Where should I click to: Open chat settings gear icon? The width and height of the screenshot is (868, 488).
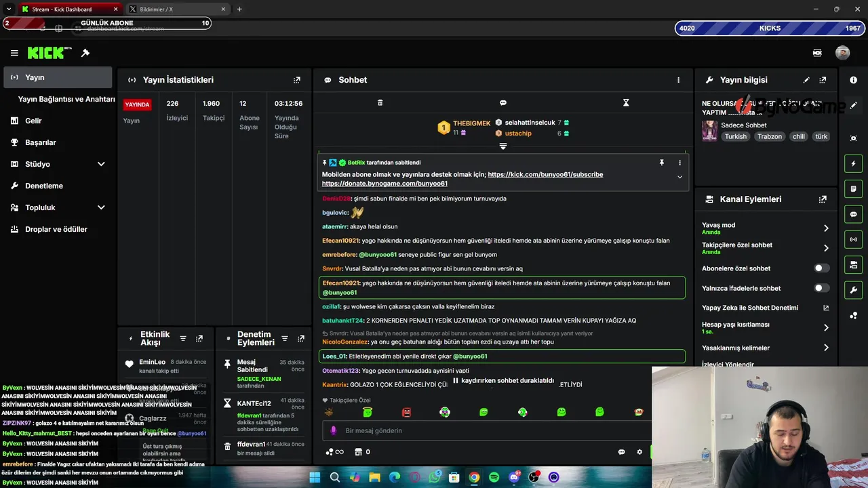[639, 452]
